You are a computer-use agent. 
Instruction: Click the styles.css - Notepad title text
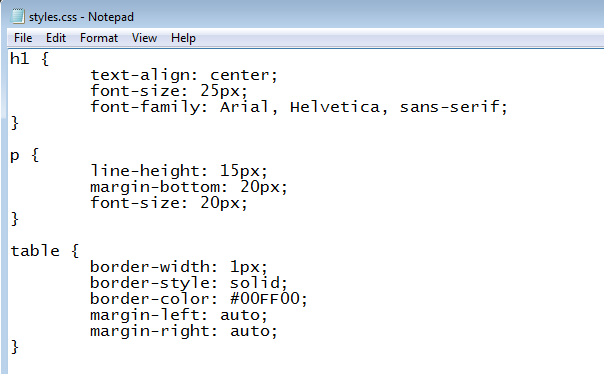[81, 17]
